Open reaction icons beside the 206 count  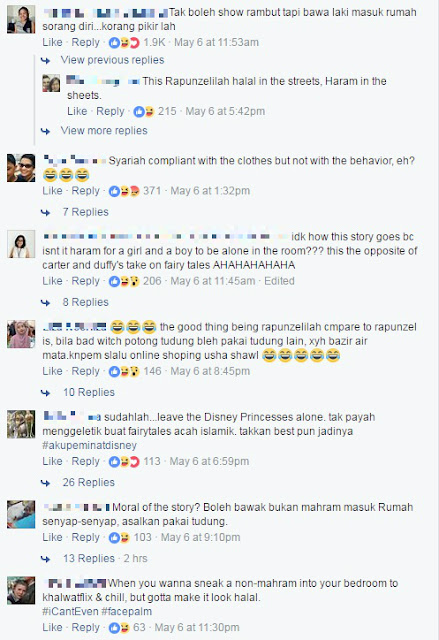click(124, 281)
